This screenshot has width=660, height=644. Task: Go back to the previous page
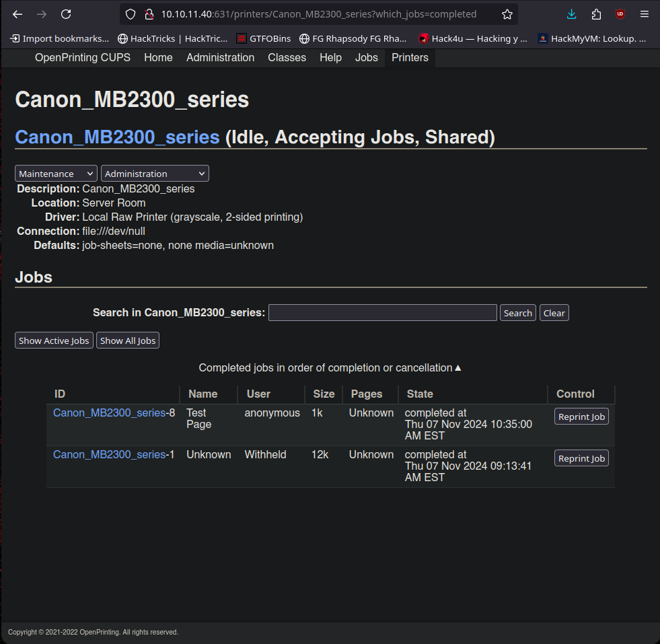coord(17,14)
